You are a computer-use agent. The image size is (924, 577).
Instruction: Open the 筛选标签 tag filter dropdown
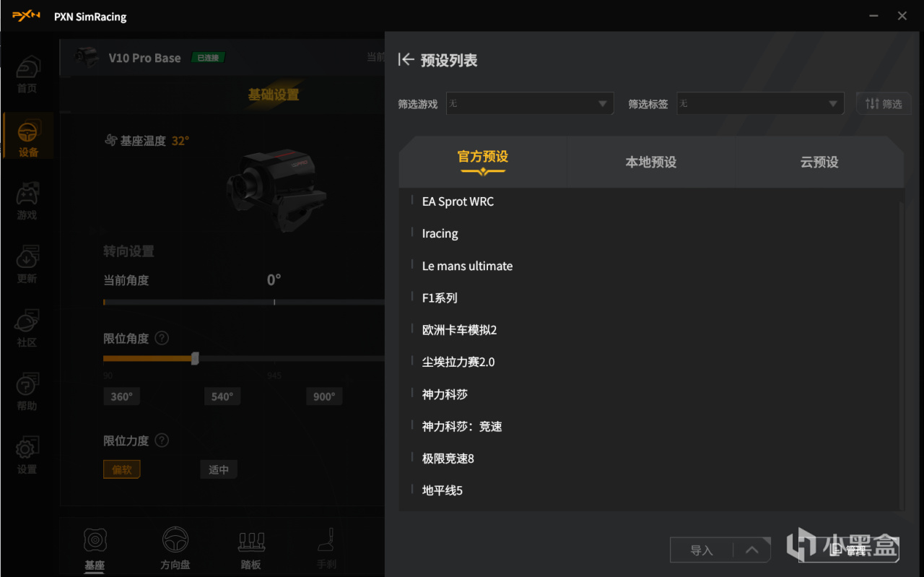[x=760, y=103]
